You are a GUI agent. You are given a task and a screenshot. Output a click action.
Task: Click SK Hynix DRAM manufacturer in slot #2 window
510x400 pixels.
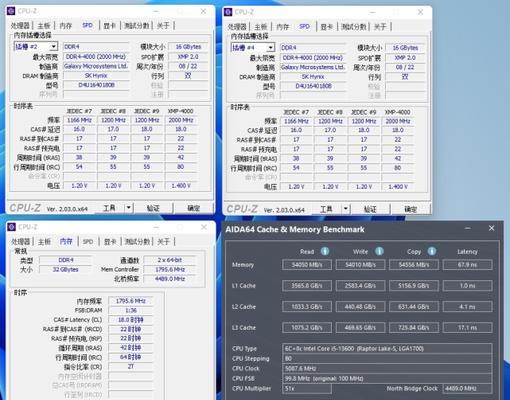(96, 76)
